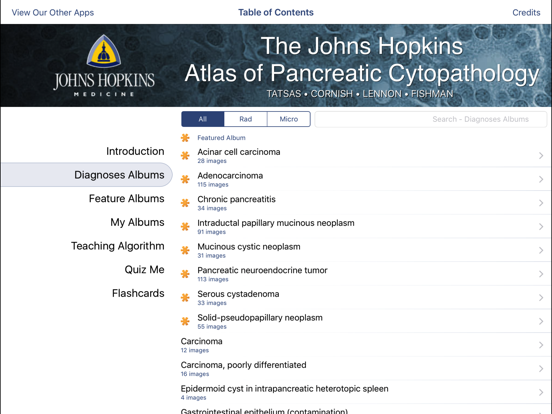The image size is (552, 414).
Task: Click the 115 images count under Adenocarcinoma
Action: click(x=213, y=184)
